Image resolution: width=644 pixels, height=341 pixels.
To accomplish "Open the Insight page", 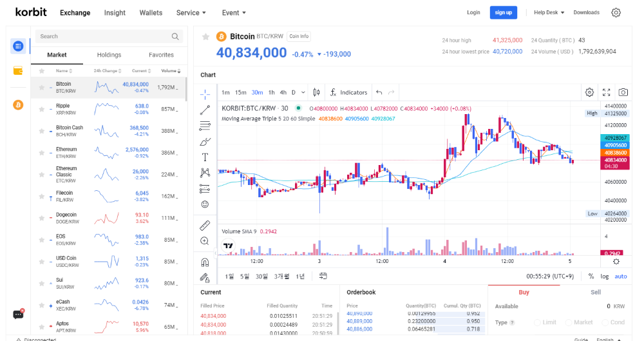I will tap(115, 13).
